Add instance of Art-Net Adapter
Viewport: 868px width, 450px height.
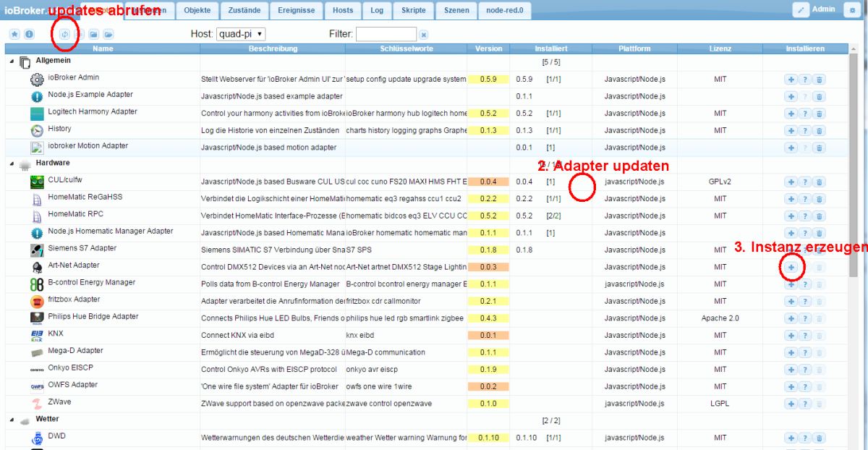[791, 267]
